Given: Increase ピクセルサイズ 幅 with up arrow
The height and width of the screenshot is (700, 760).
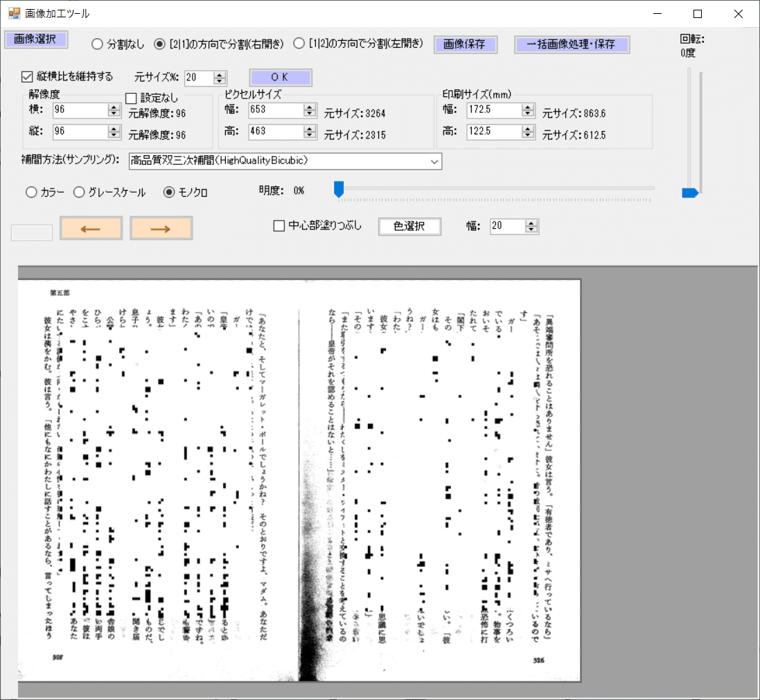Looking at the screenshot, I should click(310, 107).
